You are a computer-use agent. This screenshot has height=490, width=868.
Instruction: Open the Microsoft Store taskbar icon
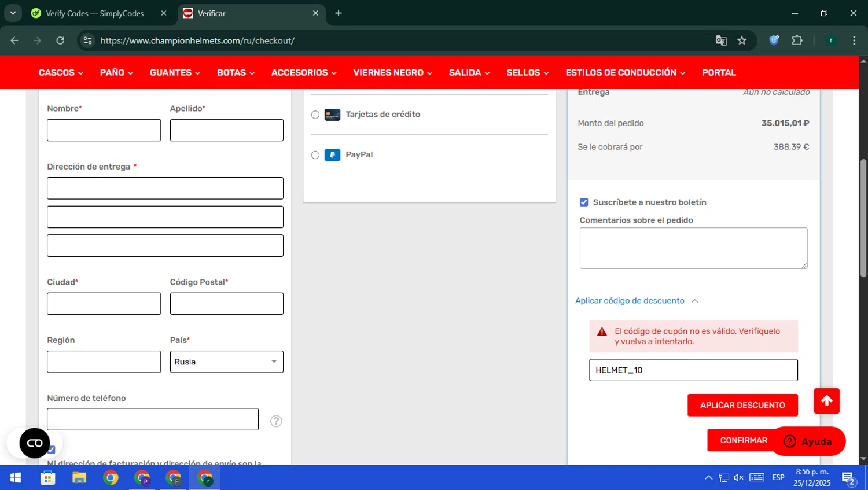pos(48,478)
